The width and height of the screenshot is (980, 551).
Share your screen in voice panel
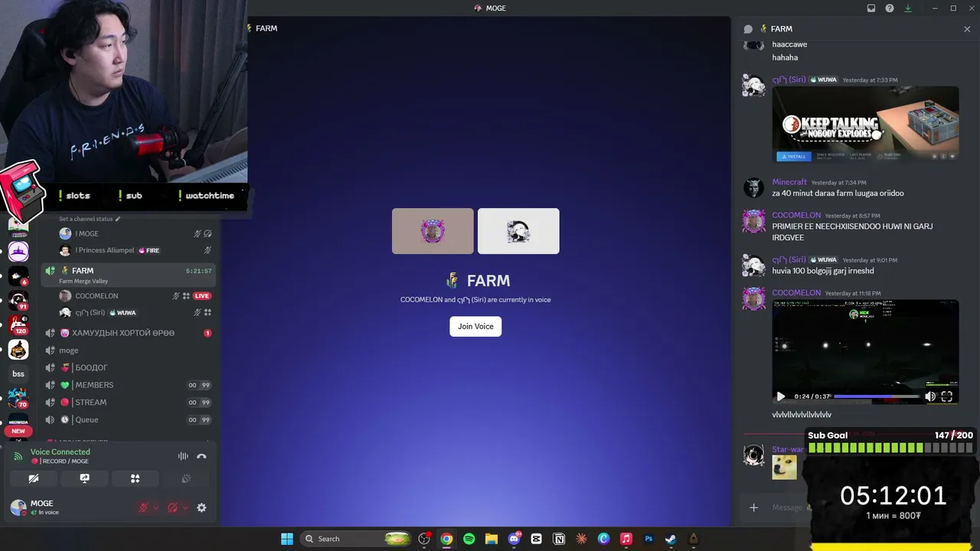(84, 478)
